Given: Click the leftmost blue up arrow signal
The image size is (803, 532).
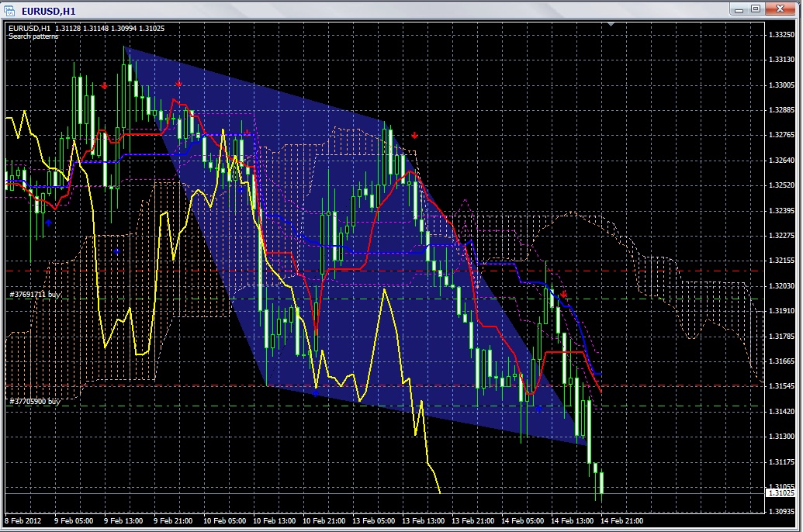Looking at the screenshot, I should (x=48, y=223).
